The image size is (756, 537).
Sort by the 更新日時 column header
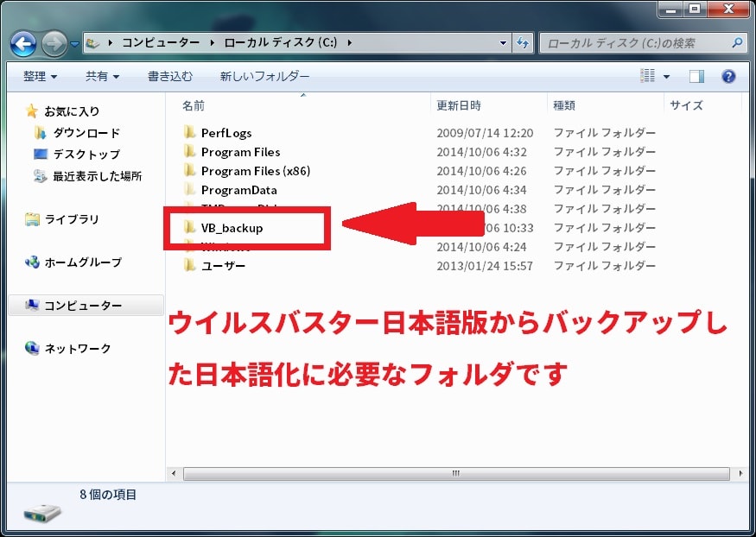coord(459,105)
